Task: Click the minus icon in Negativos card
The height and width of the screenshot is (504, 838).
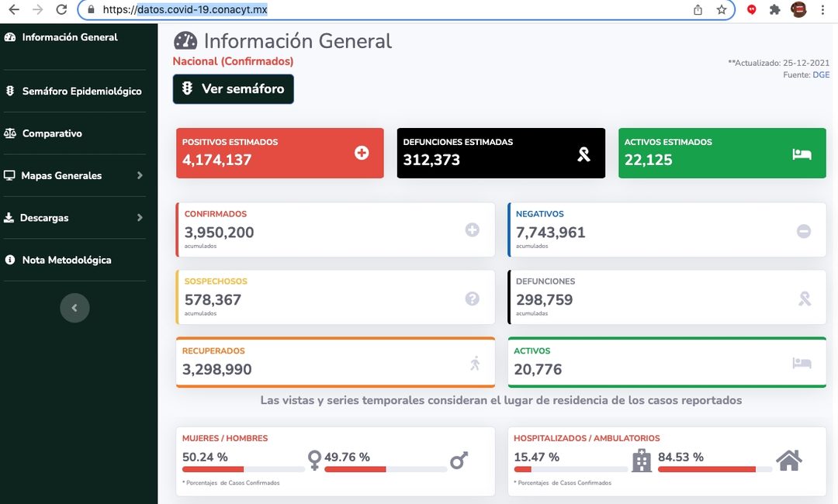Action: pyautogui.click(x=804, y=231)
